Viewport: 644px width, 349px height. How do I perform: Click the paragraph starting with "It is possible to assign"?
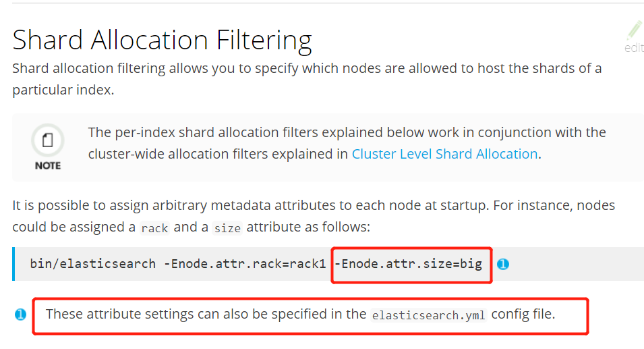pyautogui.click(x=314, y=216)
